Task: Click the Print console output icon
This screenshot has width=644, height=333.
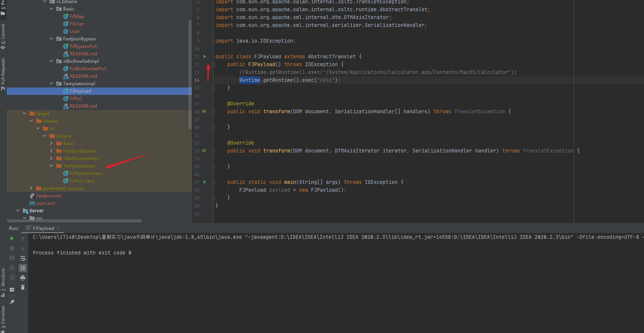Action: tap(23, 278)
